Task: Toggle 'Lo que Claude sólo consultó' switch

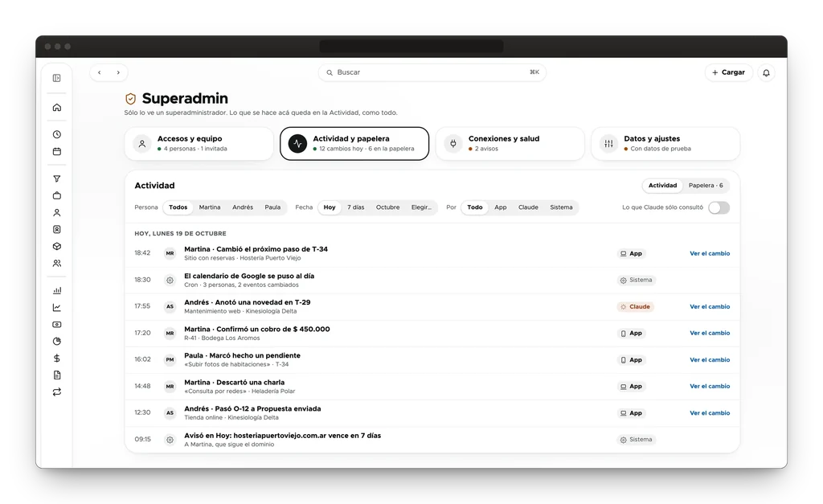Action: [719, 207]
